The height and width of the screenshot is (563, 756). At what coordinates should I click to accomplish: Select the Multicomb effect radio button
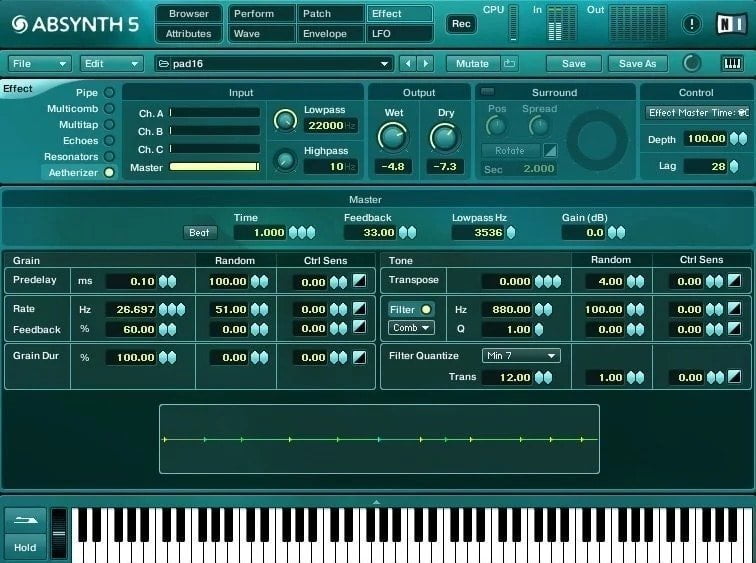[x=109, y=108]
